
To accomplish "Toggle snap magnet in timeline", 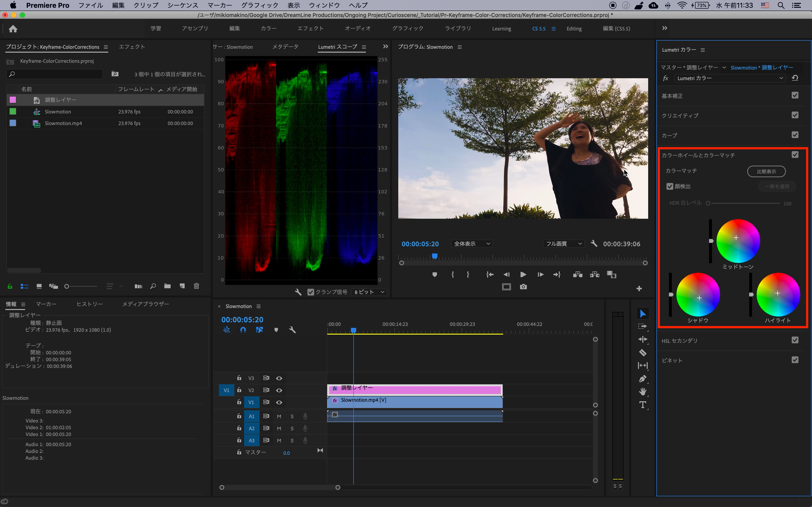I will pos(243,330).
